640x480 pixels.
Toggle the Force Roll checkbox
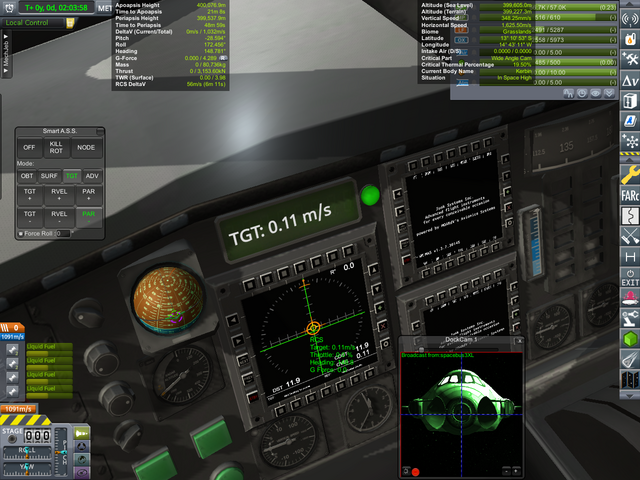[21, 234]
